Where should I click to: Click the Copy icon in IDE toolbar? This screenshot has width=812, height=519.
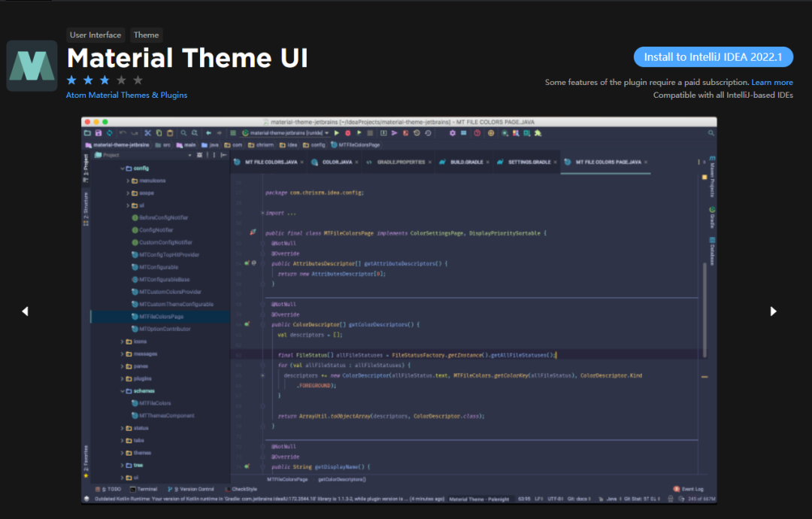(159, 133)
